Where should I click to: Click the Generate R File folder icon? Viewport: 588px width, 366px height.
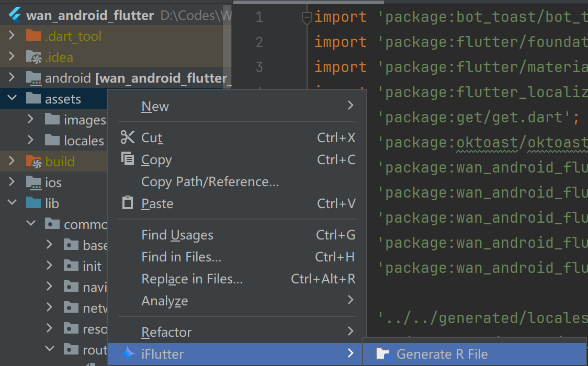pyautogui.click(x=383, y=354)
